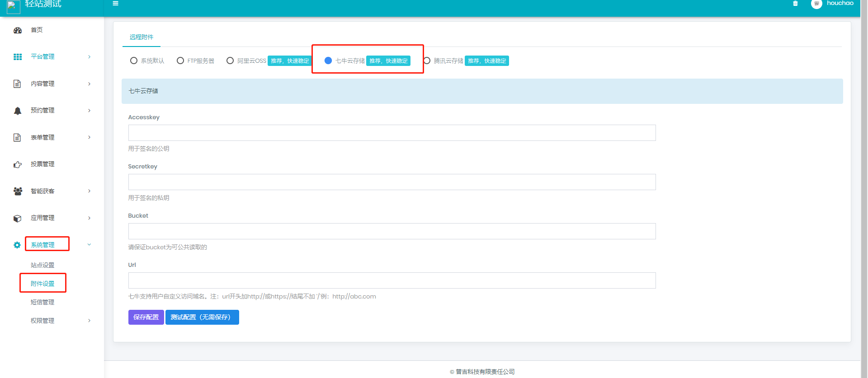
Task: Expand the 权限管理 submenu chevron
Action: [x=89, y=321]
